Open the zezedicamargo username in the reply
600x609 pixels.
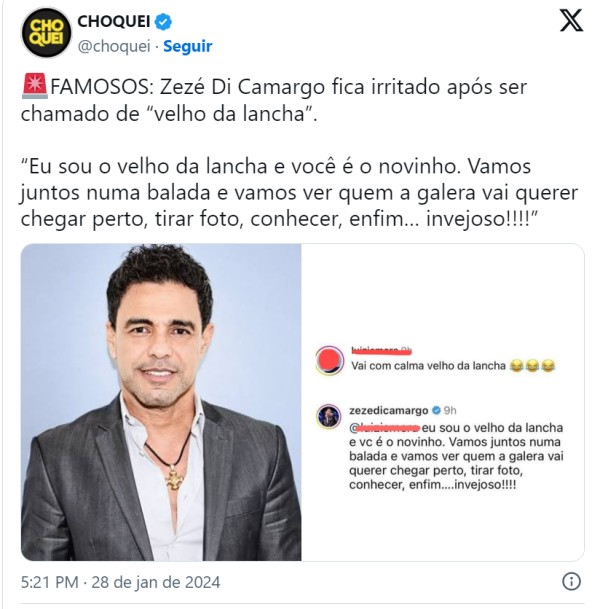[x=389, y=411]
